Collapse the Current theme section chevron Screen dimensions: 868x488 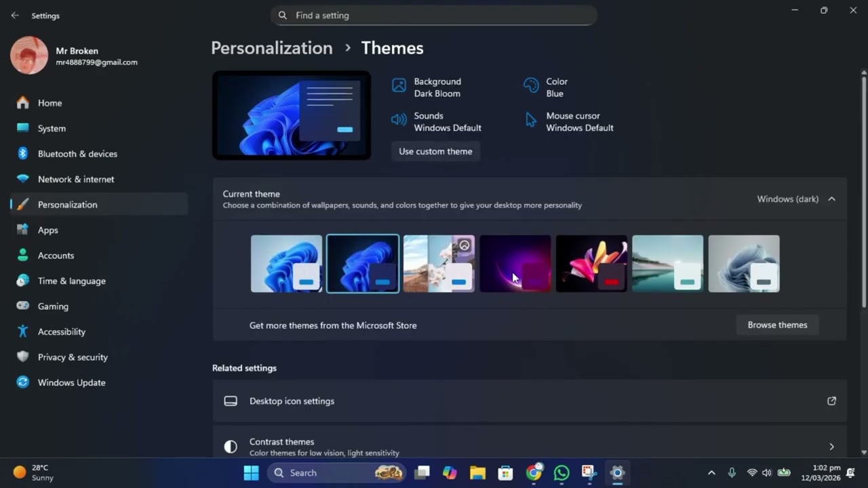point(831,199)
